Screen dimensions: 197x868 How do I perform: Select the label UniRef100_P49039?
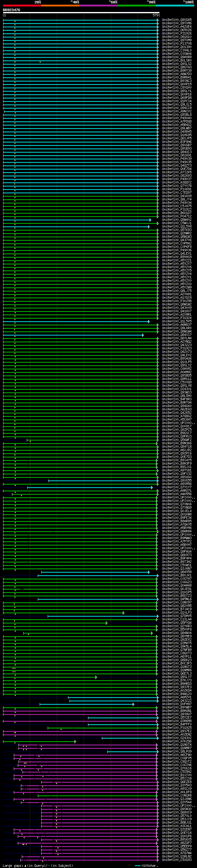[177, 159]
